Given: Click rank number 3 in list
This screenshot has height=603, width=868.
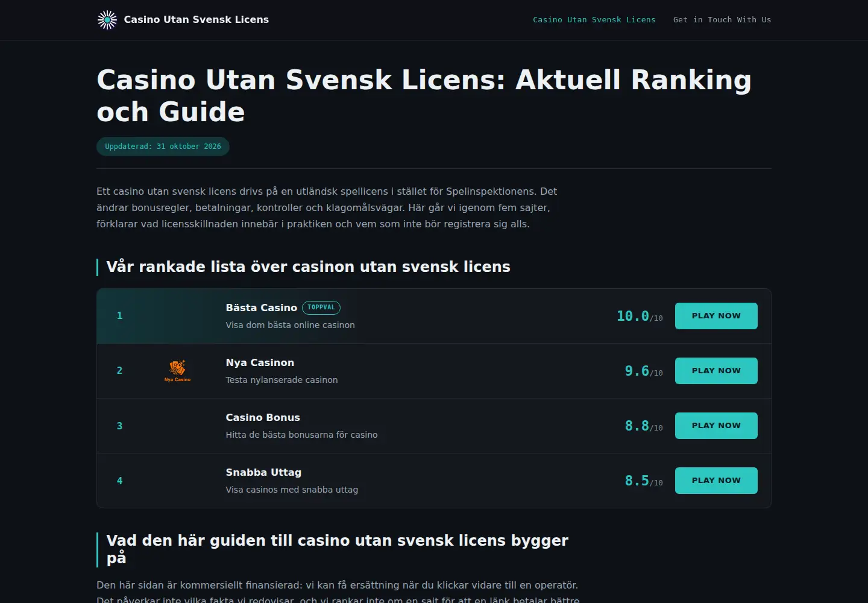Looking at the screenshot, I should coord(119,426).
